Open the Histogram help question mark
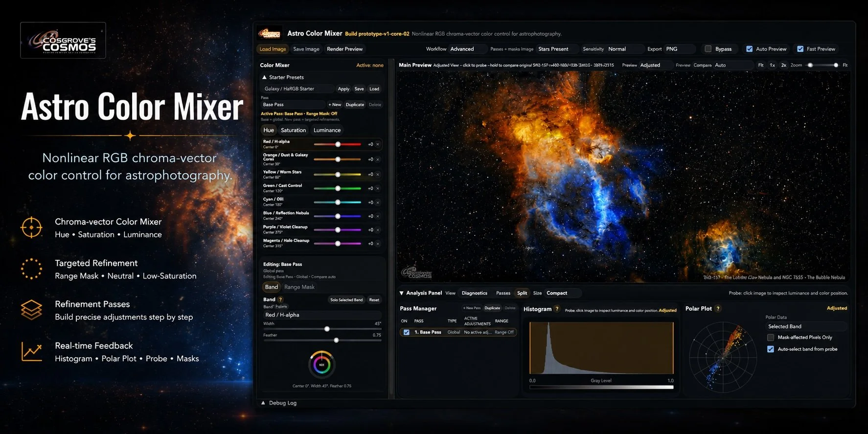 click(557, 309)
